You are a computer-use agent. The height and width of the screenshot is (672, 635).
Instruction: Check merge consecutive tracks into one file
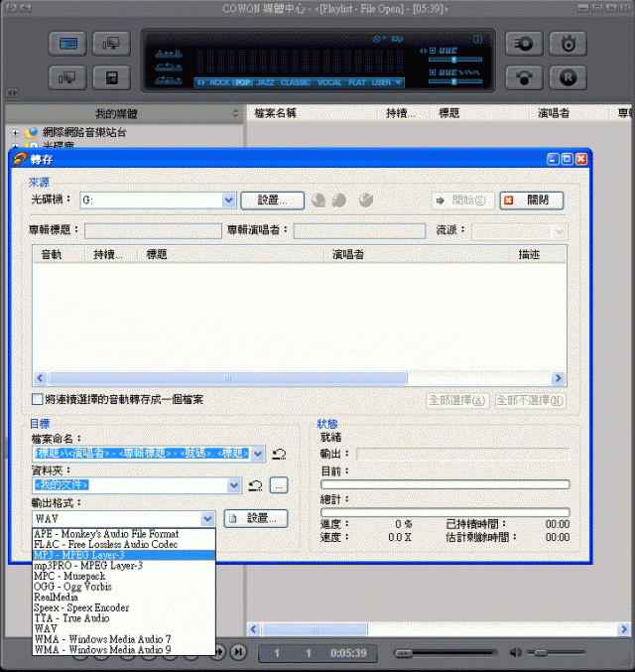click(x=38, y=399)
